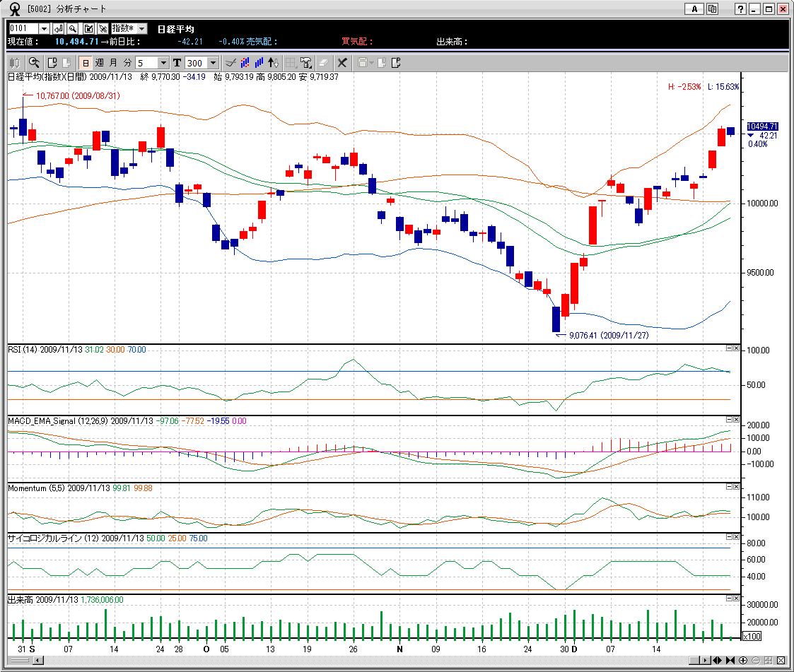Open help with the question mark button
Viewport: 794px width, 672px height.
[x=740, y=8]
